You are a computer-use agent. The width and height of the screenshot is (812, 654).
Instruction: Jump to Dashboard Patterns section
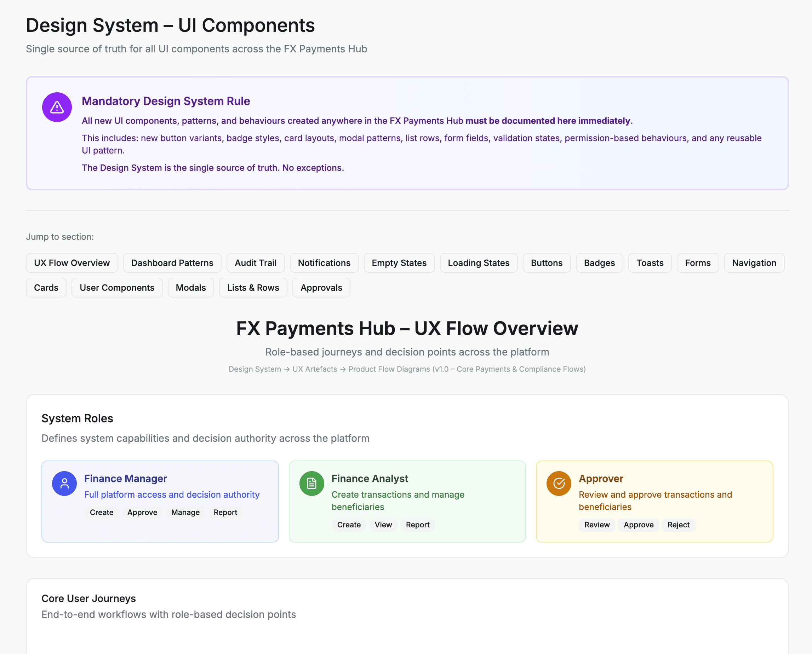click(x=172, y=263)
